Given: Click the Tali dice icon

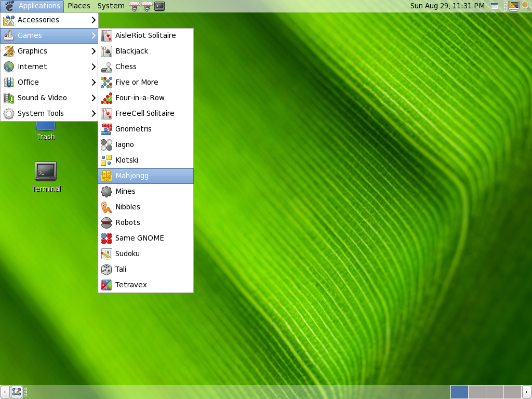Looking at the screenshot, I should point(107,270).
